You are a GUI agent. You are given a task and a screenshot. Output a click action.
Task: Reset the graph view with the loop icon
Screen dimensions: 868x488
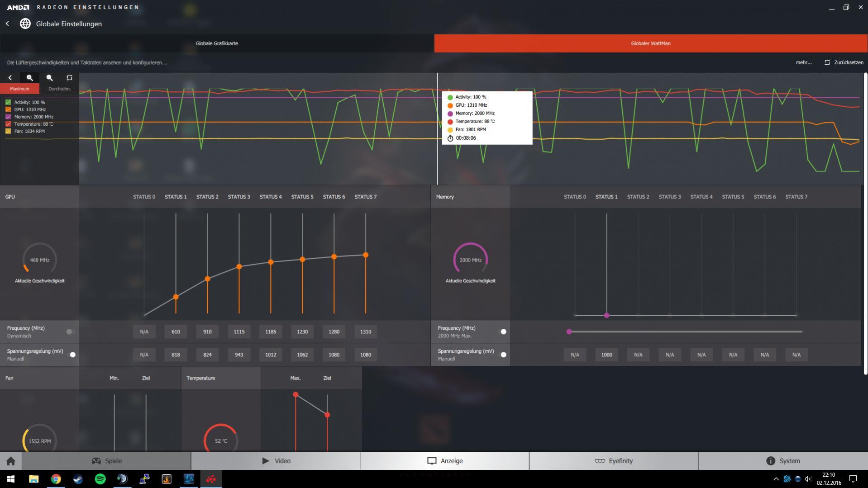tap(69, 78)
